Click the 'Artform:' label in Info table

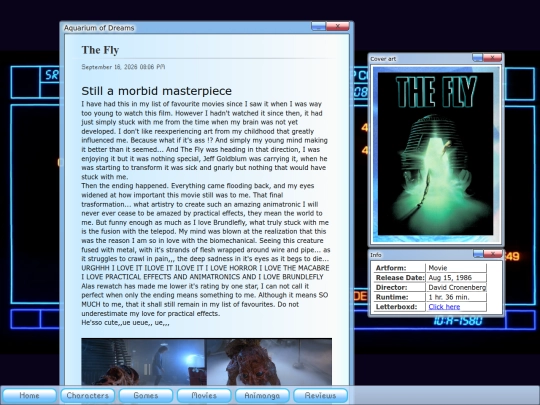399,268
